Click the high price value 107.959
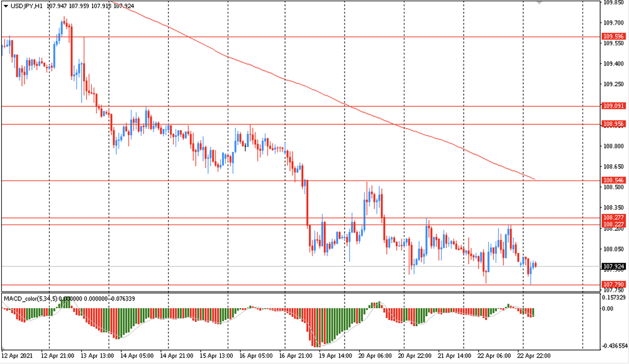The height and width of the screenshot is (364, 629). coord(79,6)
